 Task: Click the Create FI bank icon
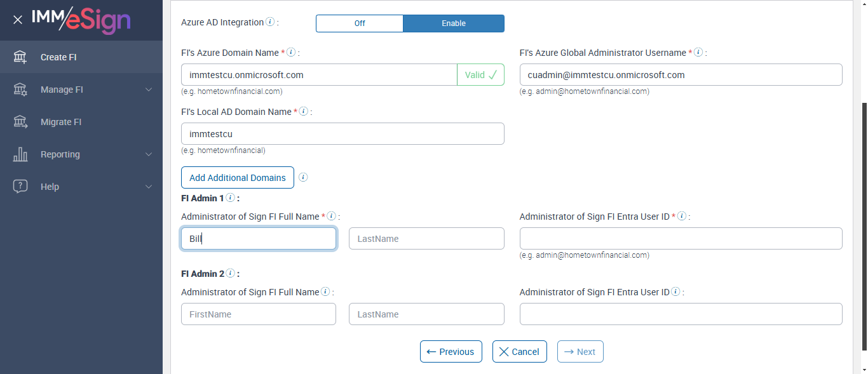point(20,57)
